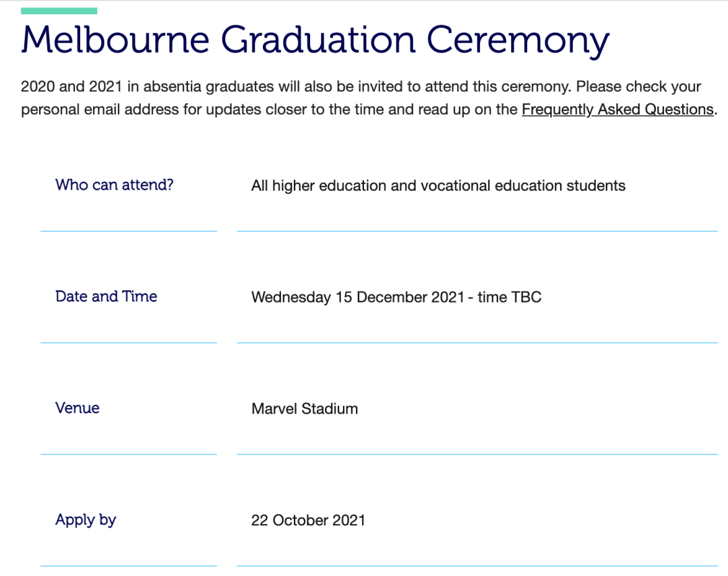This screenshot has width=728, height=576.
Task: Click the word 'Ceremony' in the title
Action: (518, 42)
